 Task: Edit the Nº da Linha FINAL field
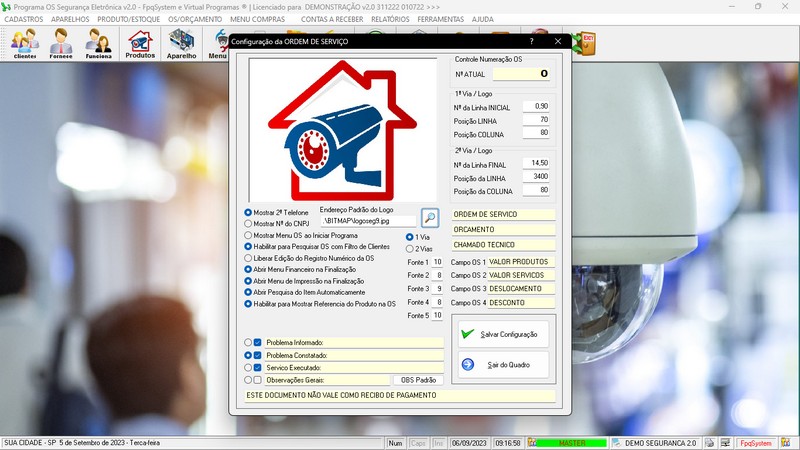[x=536, y=163]
